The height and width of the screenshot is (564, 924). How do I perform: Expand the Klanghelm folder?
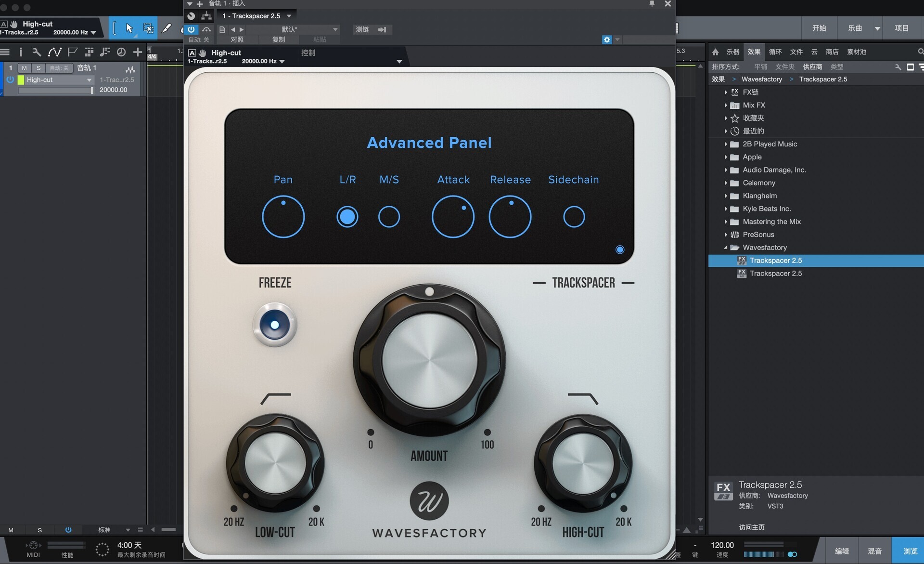[726, 196]
